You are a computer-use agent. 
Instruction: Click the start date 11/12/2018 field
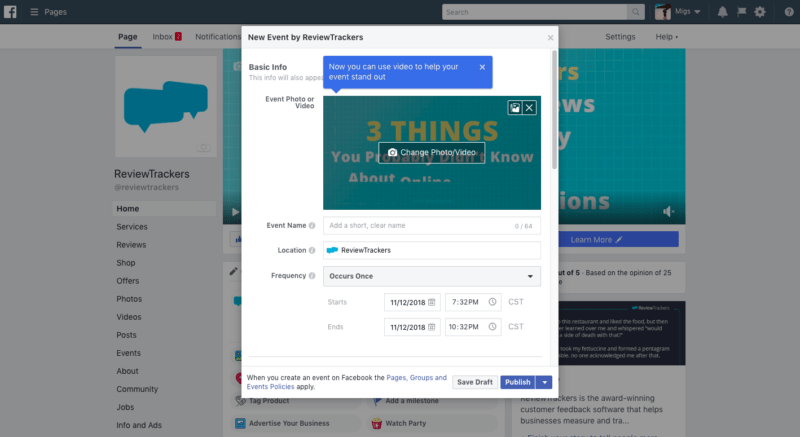412,302
